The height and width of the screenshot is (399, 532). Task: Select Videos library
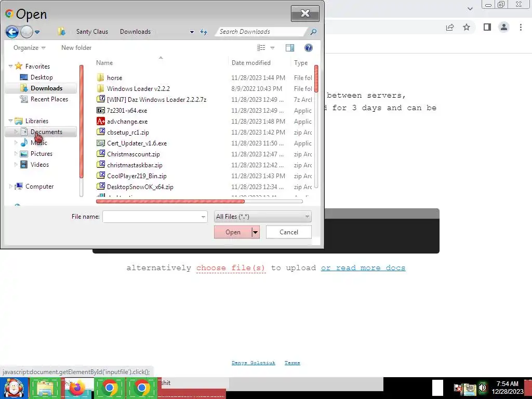coord(35,165)
